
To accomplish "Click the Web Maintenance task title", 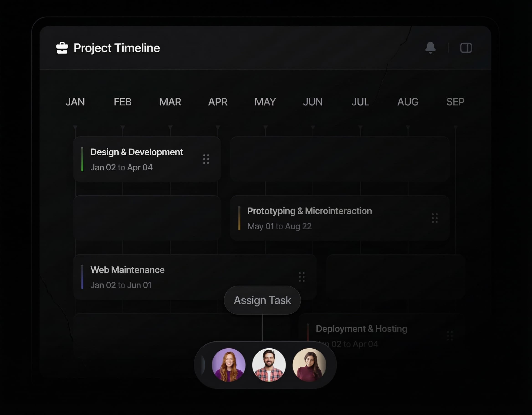I will [127, 270].
